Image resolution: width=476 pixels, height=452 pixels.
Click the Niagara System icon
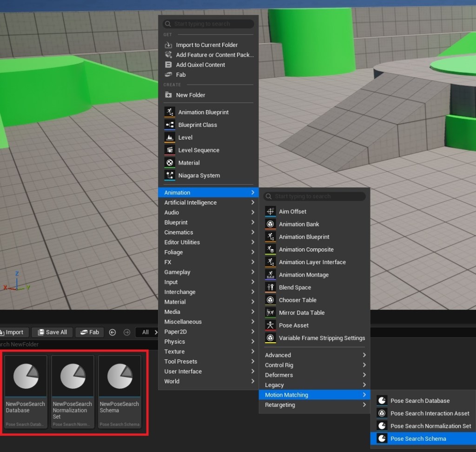click(x=170, y=175)
